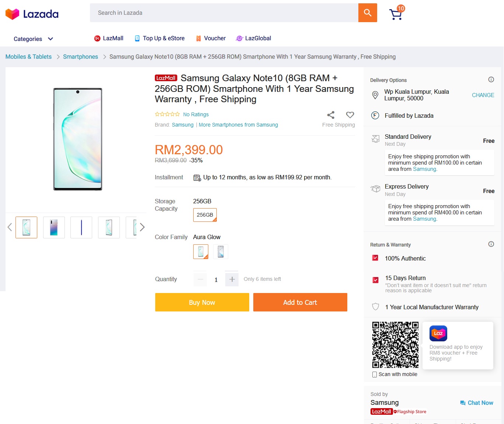Open the LazMall menu item
The height and width of the screenshot is (424, 504).
tap(109, 38)
